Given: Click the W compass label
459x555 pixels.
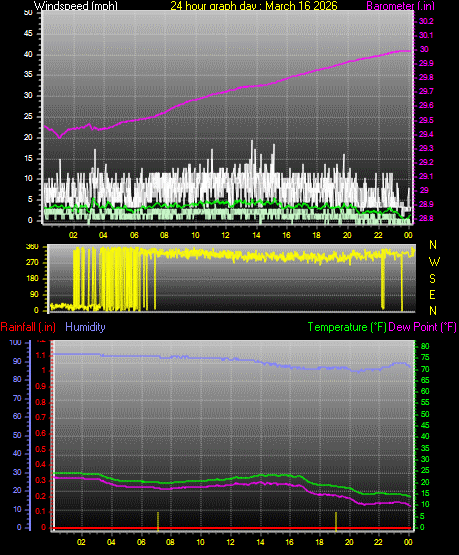Looking at the screenshot, I should [x=434, y=262].
